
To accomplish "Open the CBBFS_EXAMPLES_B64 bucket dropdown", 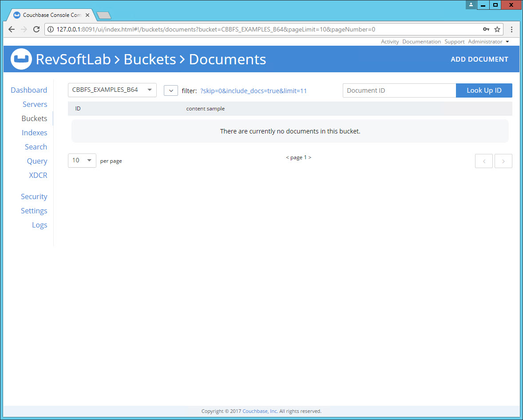I will [112, 90].
